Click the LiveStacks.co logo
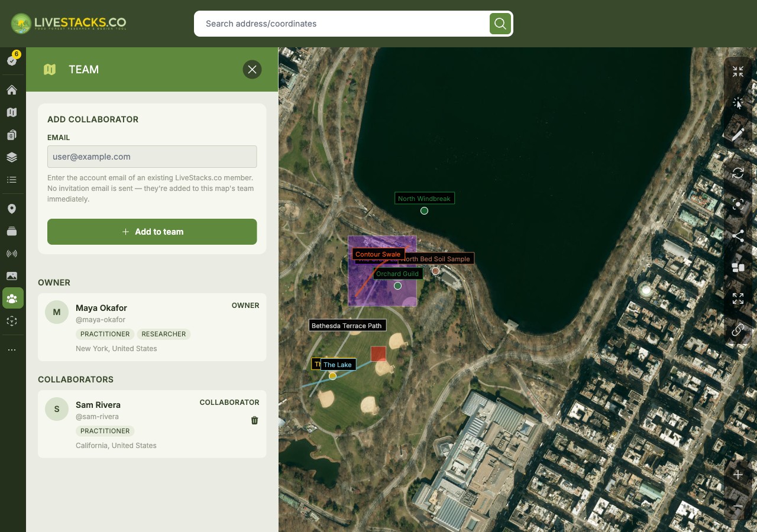 point(69,24)
